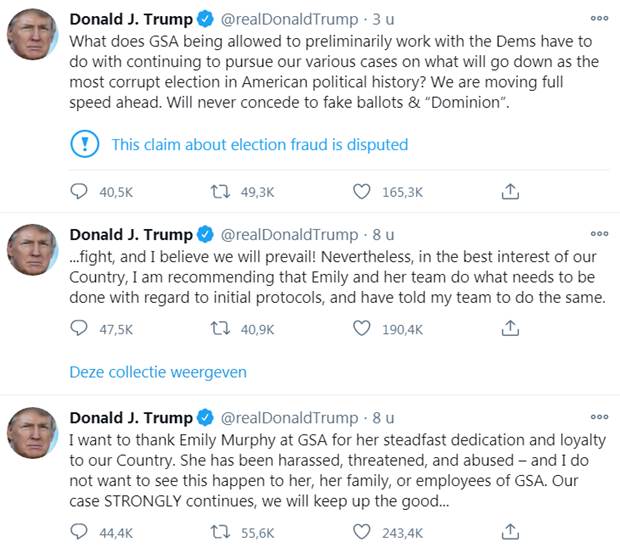This screenshot has width=620, height=559.
Task: Open Donald J. Trump's avatar on top tweet
Action: pyautogui.click(x=33, y=34)
